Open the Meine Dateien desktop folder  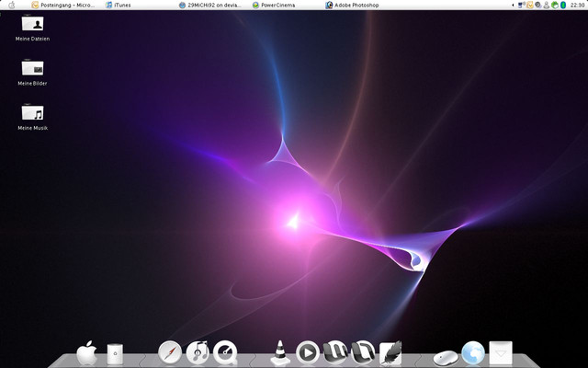pyautogui.click(x=33, y=24)
